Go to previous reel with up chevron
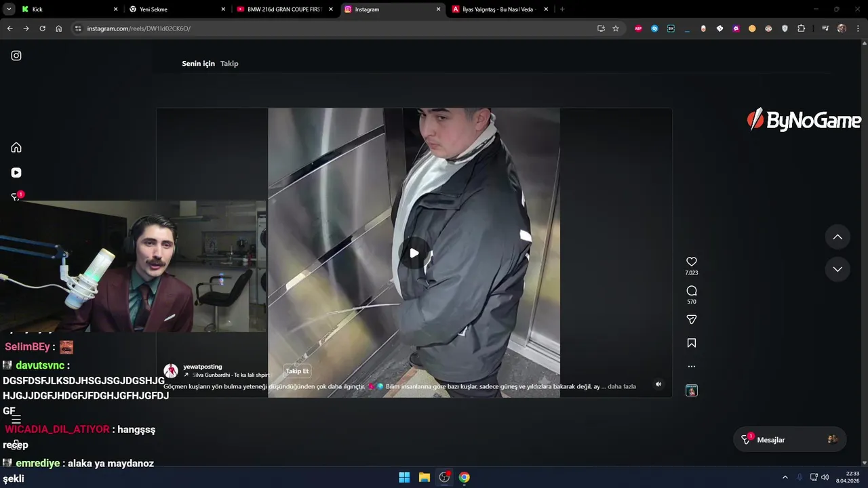Viewport: 868px width, 488px height. coord(837,237)
